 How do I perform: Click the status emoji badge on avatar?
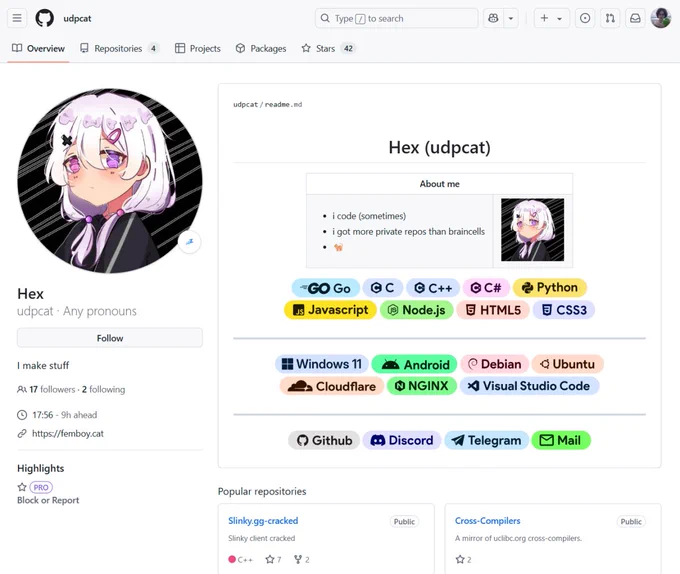(190, 242)
